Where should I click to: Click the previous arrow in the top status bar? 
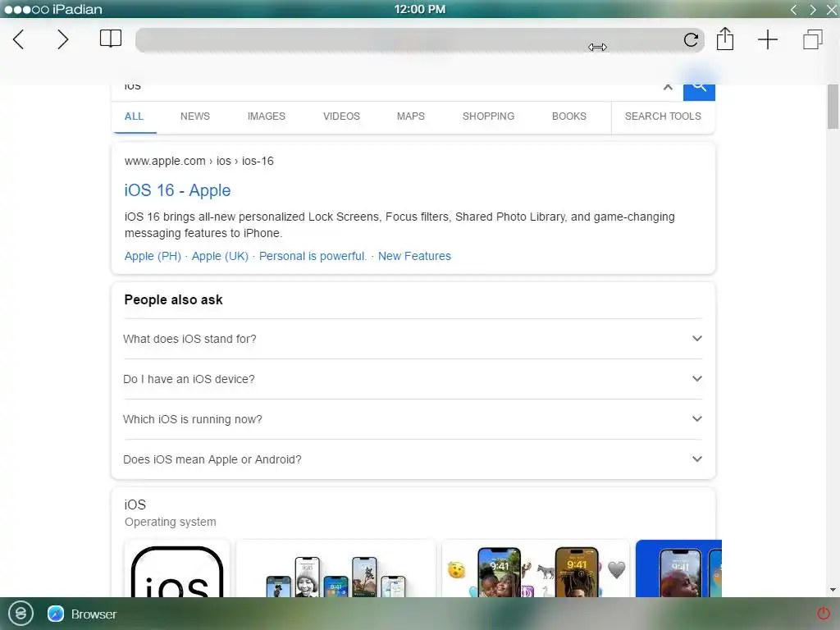tap(794, 9)
